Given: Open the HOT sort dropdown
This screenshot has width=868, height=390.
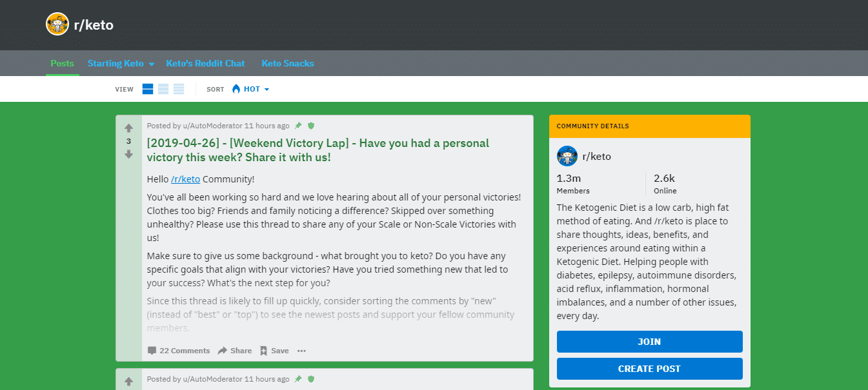Looking at the screenshot, I should 251,89.
